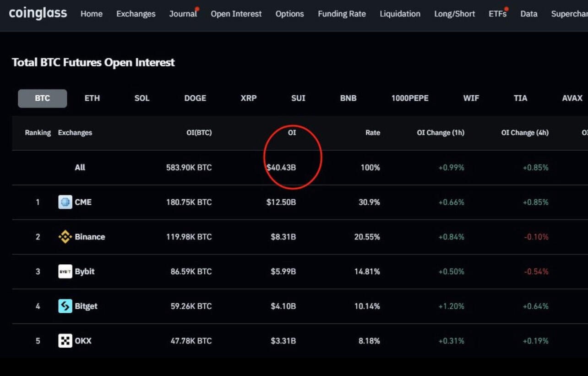Switch to the DOGE coin tab
The image size is (588, 376).
(195, 98)
